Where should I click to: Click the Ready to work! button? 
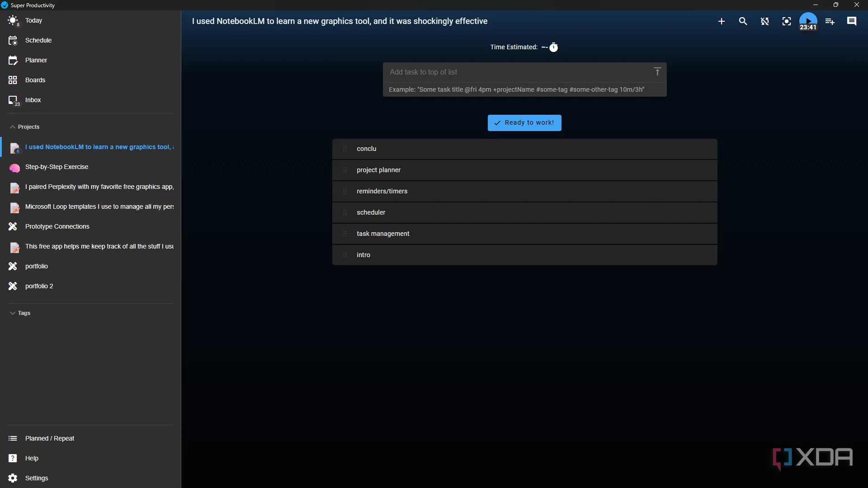(x=524, y=123)
